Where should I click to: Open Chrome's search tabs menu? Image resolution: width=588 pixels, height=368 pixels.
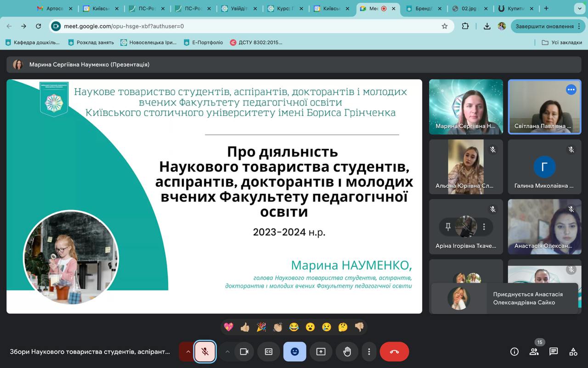coord(580,8)
